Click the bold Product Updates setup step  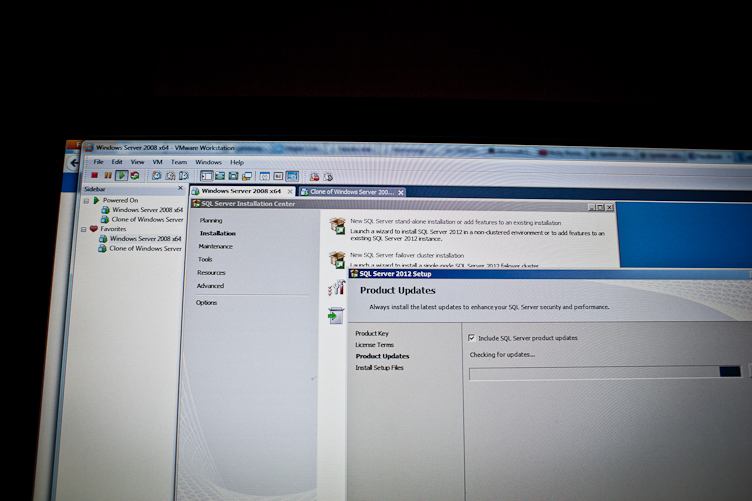[382, 356]
